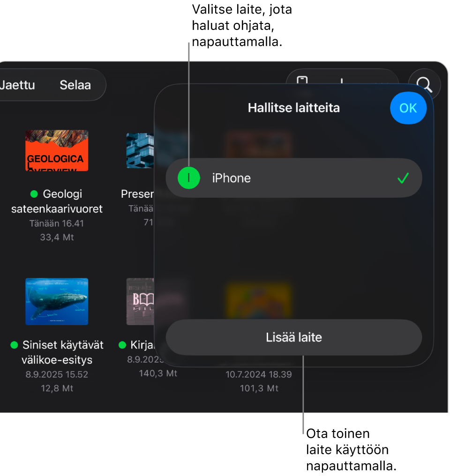Viewport: 450px width, 476px height.
Task: Tap the plus icon in top toolbar
Action: click(342, 81)
